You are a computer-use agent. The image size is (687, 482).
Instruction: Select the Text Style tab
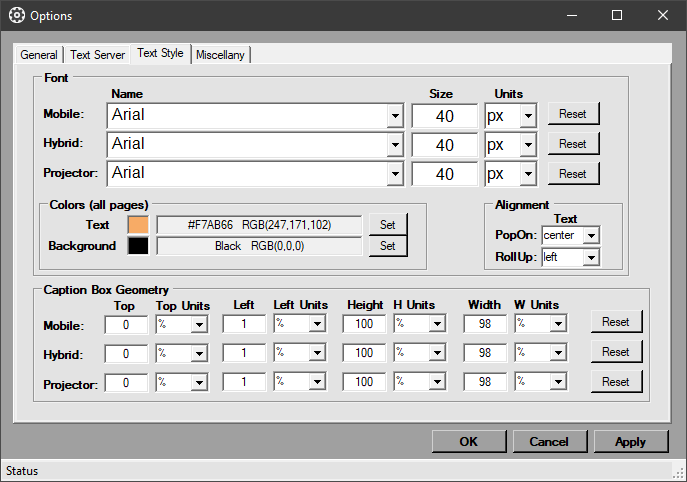click(x=160, y=53)
